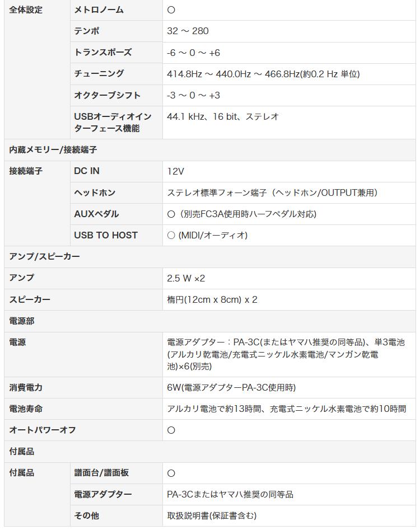Select the アンプ/スピーカー section header
Viewport: 420px width, 530px height.
pos(44,256)
